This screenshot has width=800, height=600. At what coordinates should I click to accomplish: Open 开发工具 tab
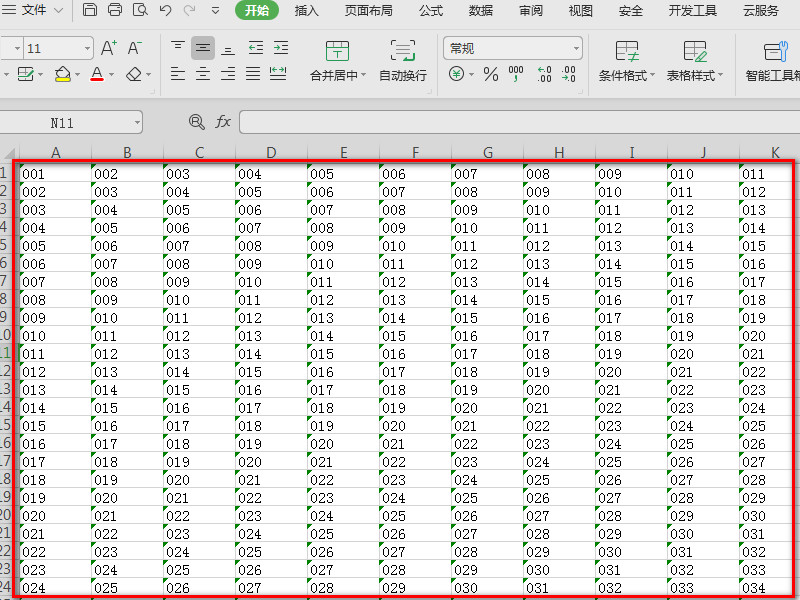point(693,10)
